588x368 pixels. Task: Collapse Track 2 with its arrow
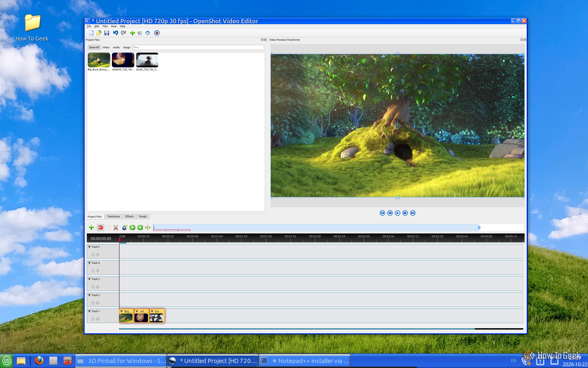coord(89,295)
